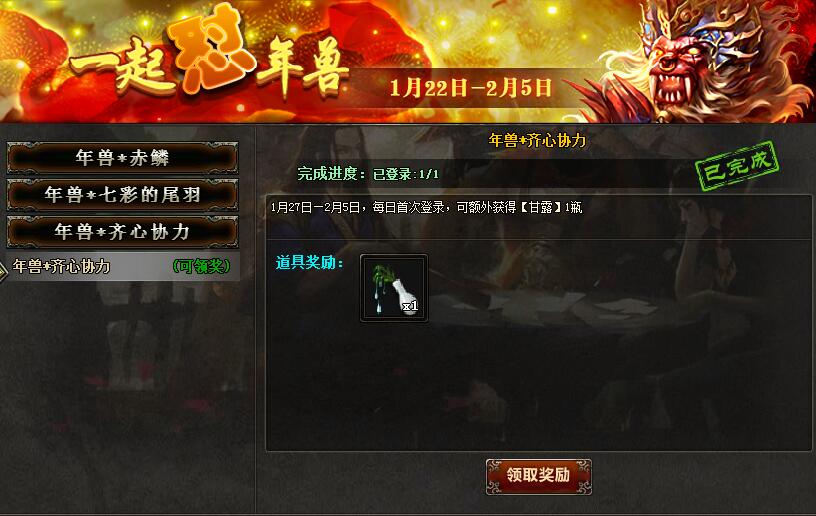The image size is (816, 516).
Task: Claim rewards with the 领取奖励 button
Action: coord(539,476)
